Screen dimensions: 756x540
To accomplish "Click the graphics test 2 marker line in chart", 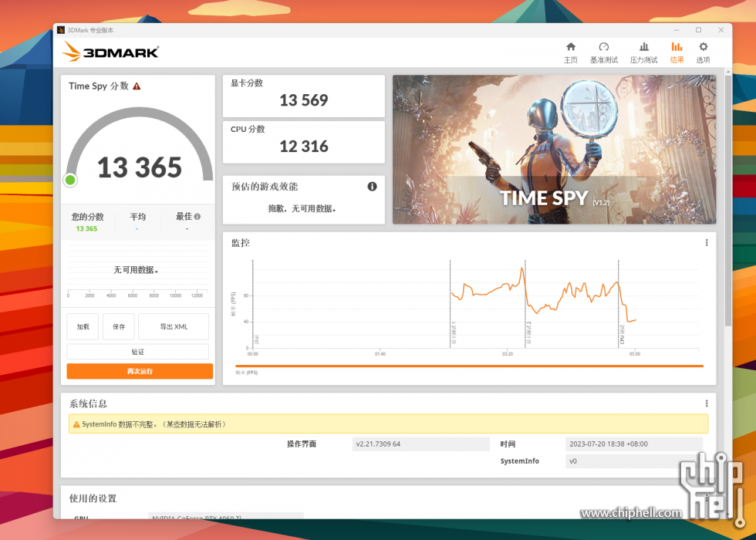I will [525, 304].
